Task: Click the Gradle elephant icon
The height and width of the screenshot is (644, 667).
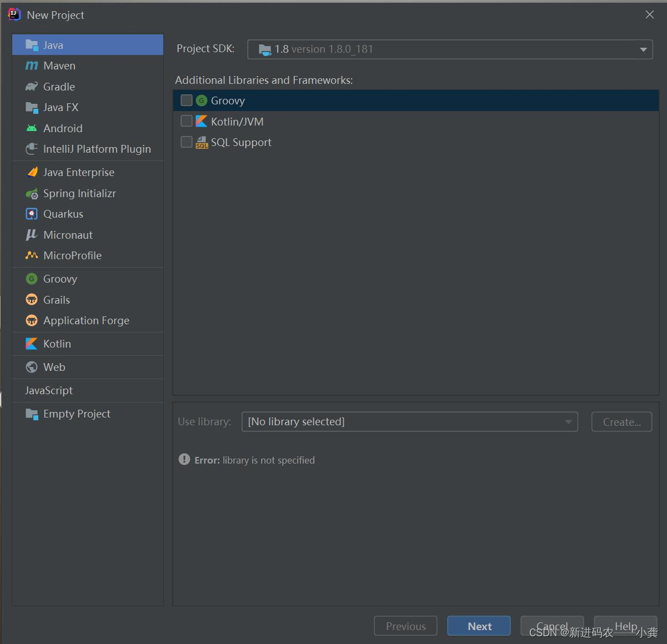Action: coord(32,87)
